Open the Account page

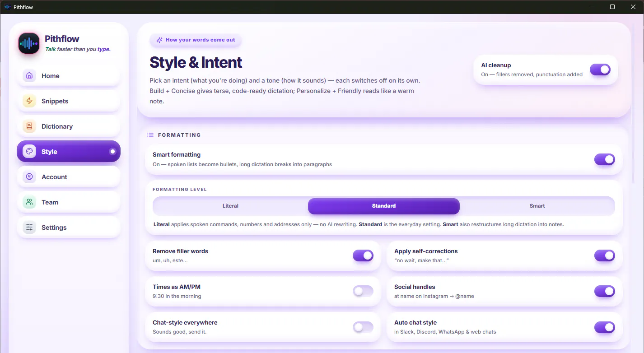coord(69,177)
